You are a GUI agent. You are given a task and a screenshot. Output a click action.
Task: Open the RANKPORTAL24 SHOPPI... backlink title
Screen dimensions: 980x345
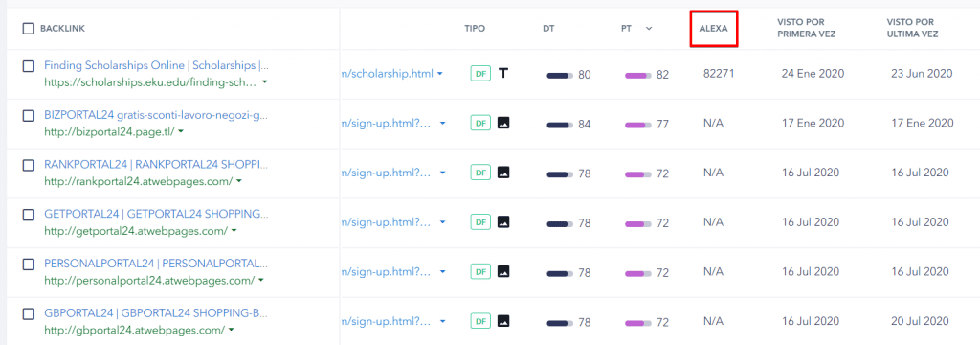click(157, 164)
